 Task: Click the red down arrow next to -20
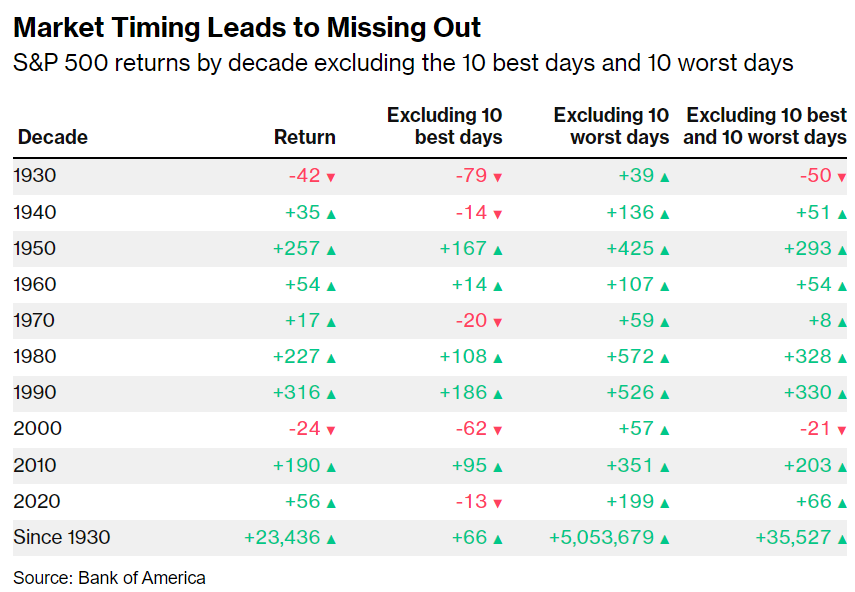click(497, 322)
